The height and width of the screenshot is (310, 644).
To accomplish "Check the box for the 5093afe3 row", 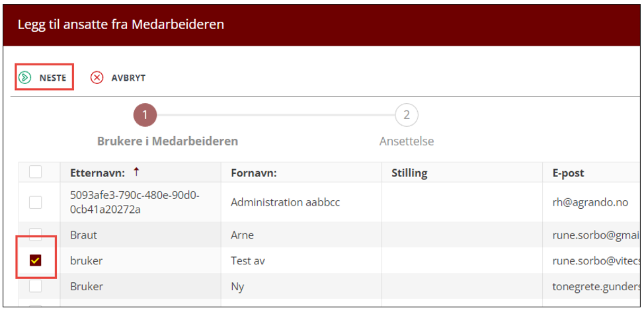I will [x=35, y=202].
